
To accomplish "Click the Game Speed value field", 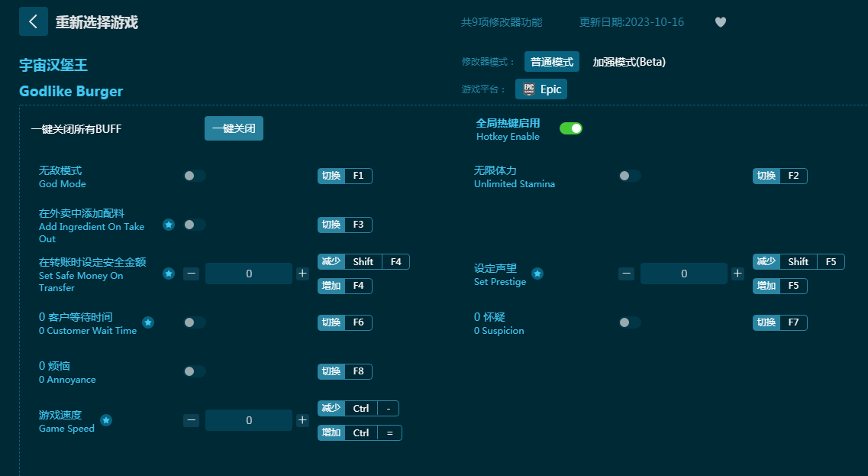I will tap(249, 420).
